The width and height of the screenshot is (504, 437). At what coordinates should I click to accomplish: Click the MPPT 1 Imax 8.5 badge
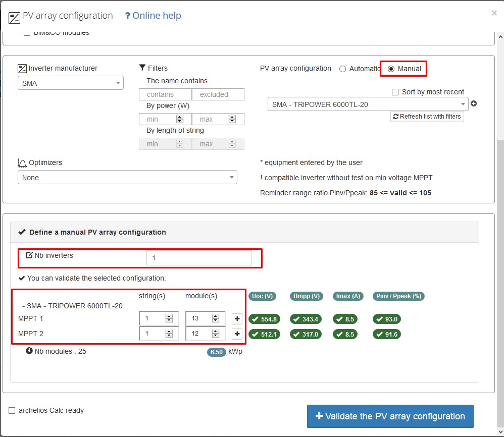pos(345,319)
